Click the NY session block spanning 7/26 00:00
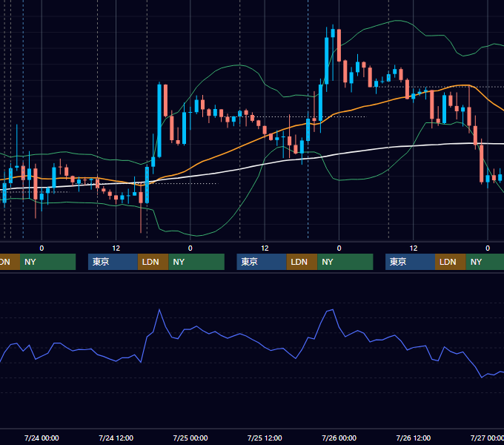504x445 pixels. 345,262
